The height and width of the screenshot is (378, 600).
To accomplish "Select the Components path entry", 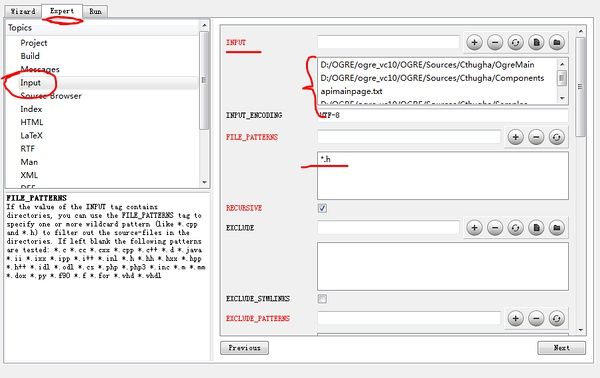I will click(x=432, y=78).
